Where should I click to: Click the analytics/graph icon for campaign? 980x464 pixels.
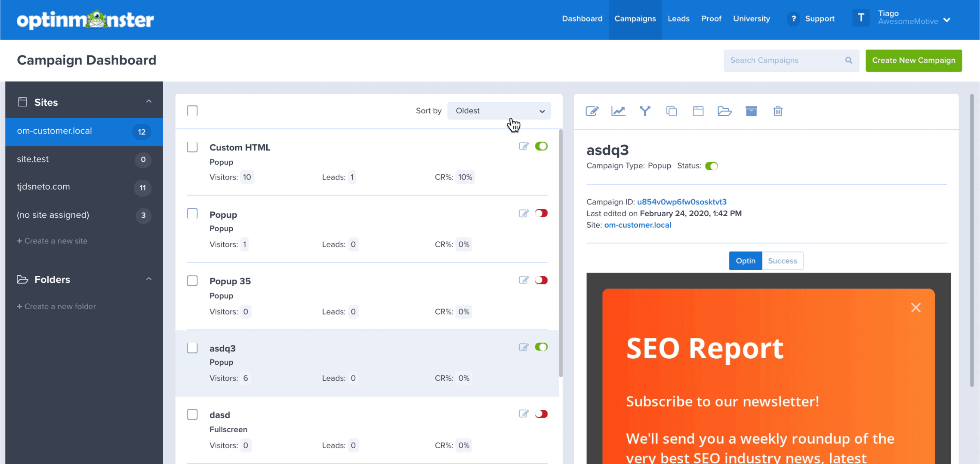(619, 111)
